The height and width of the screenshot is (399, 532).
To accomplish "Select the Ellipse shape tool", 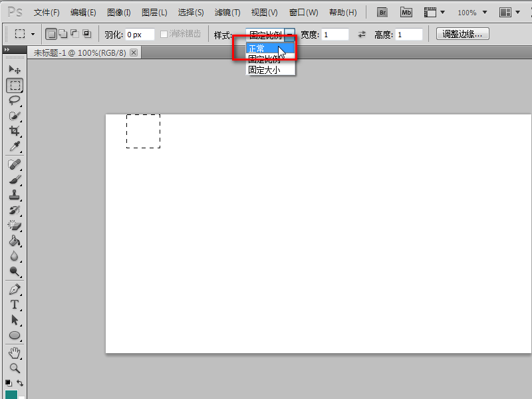I will [14, 335].
